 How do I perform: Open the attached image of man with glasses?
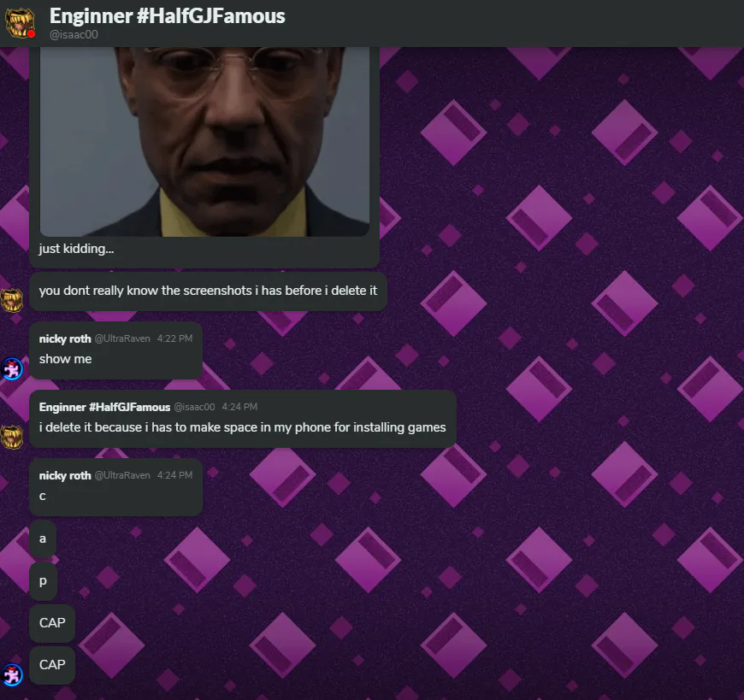pyautogui.click(x=204, y=141)
